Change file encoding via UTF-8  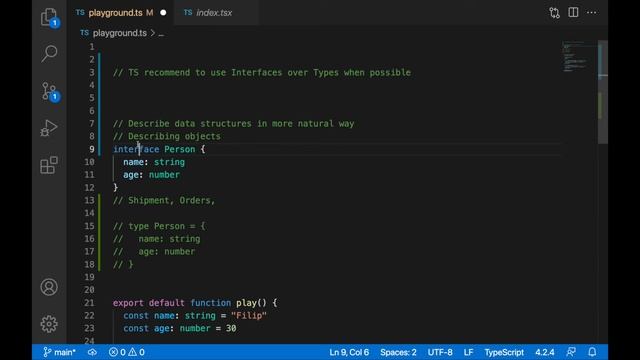[440, 352]
